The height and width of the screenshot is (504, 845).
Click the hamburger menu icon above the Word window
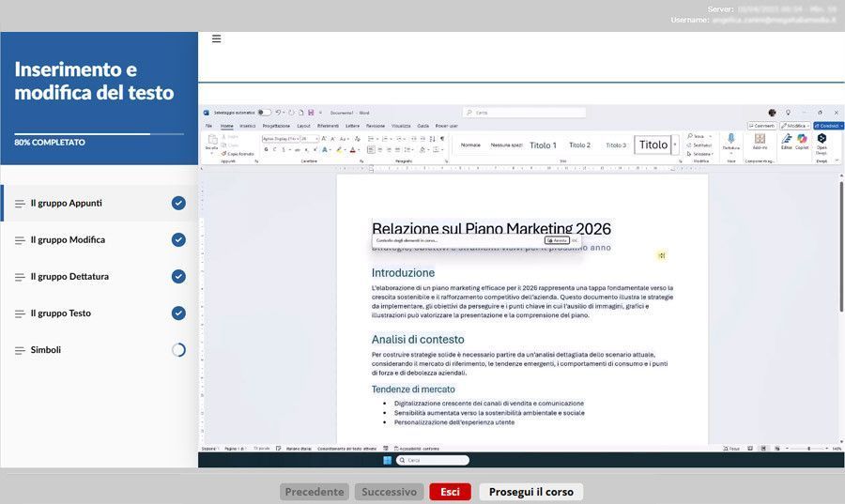coord(216,38)
